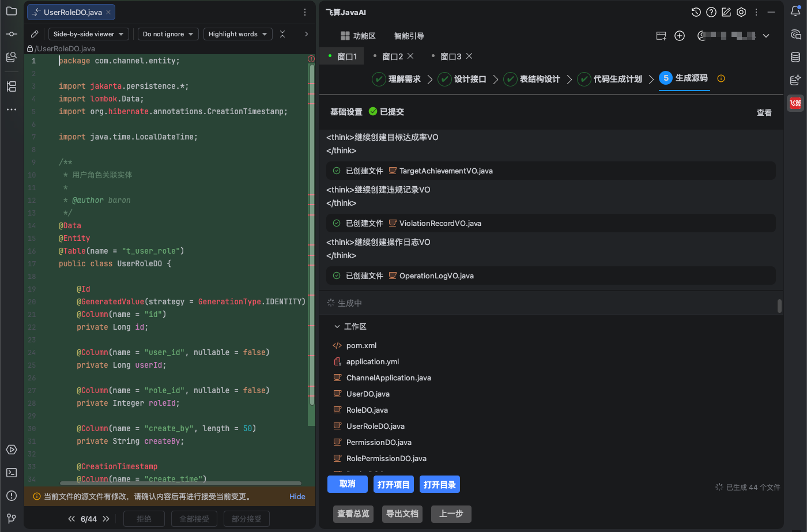Screen dimensions: 807x532
Task: Open JavaAI settings hexagon icon
Action: point(741,12)
